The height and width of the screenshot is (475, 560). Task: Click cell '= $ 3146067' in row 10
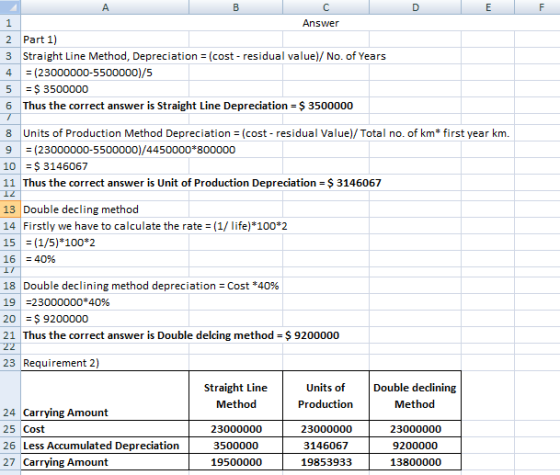coord(56,166)
